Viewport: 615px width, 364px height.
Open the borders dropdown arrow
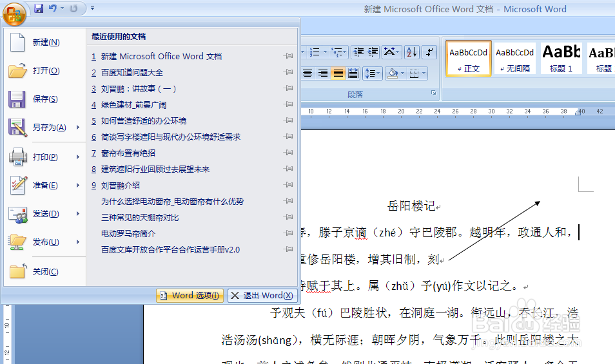(424, 73)
